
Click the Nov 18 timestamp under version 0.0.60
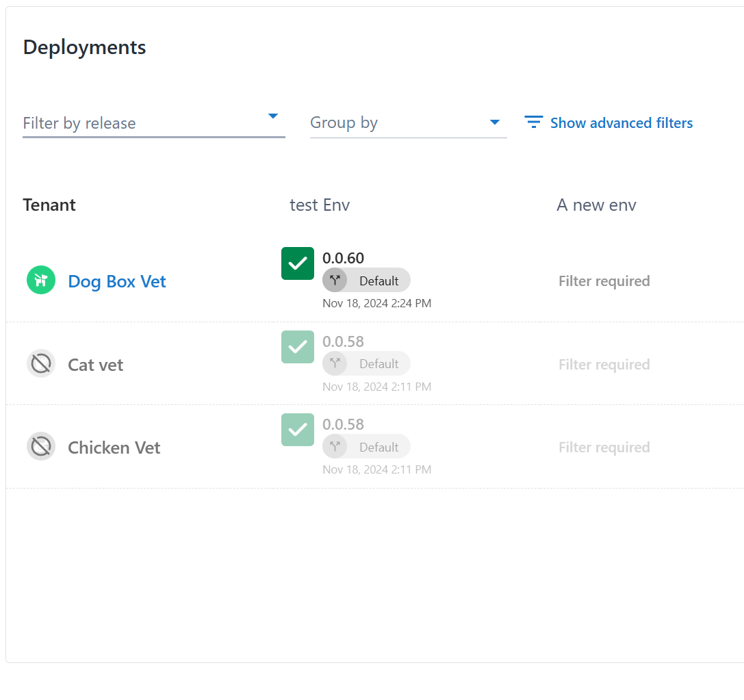pos(376,303)
